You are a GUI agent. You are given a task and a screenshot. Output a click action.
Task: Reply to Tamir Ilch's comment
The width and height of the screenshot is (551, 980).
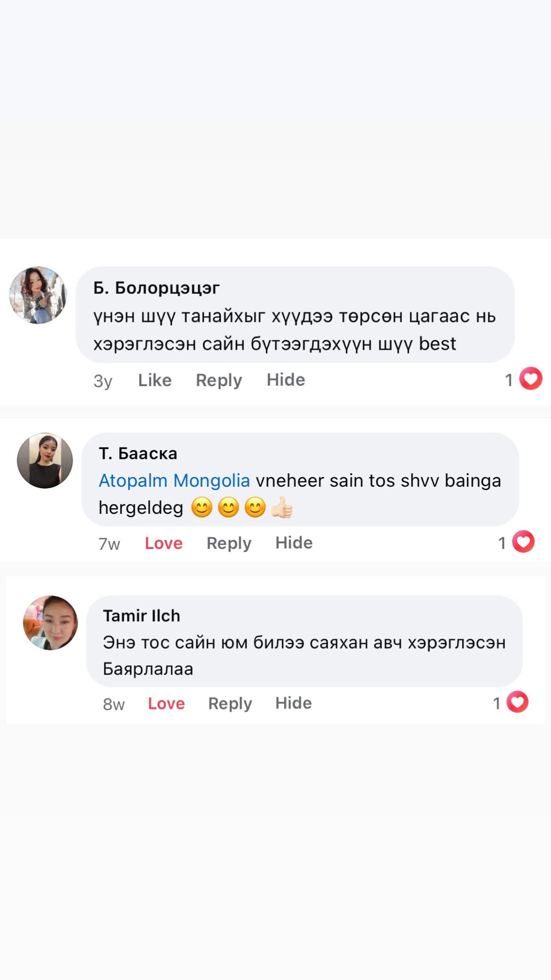230,704
